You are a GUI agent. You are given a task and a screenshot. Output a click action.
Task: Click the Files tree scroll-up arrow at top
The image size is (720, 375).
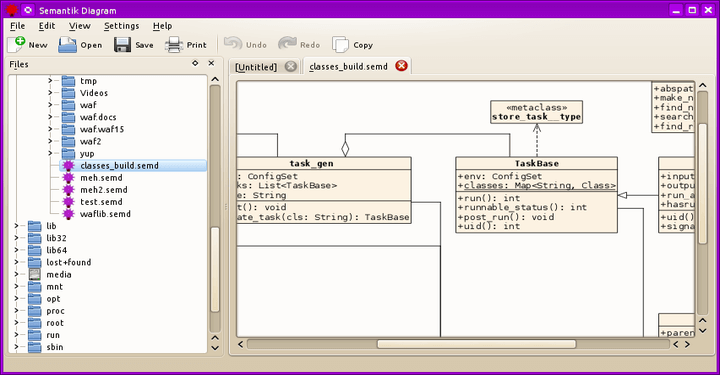pyautogui.click(x=215, y=79)
